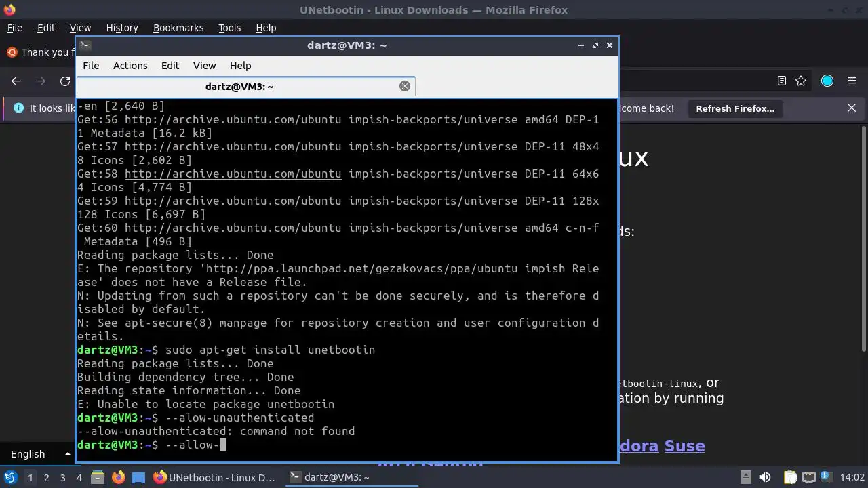This screenshot has height=488, width=868.
Task: Open Firefox reader view icon
Action: 781,81
